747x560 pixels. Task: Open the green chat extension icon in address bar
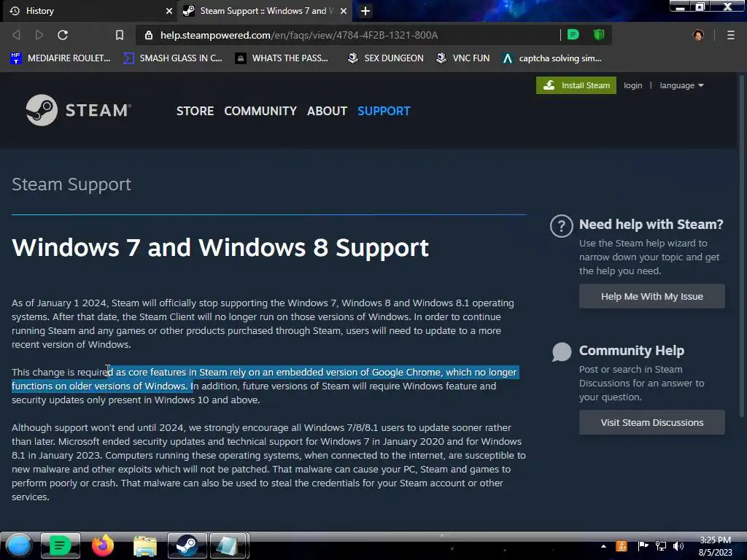(x=573, y=35)
